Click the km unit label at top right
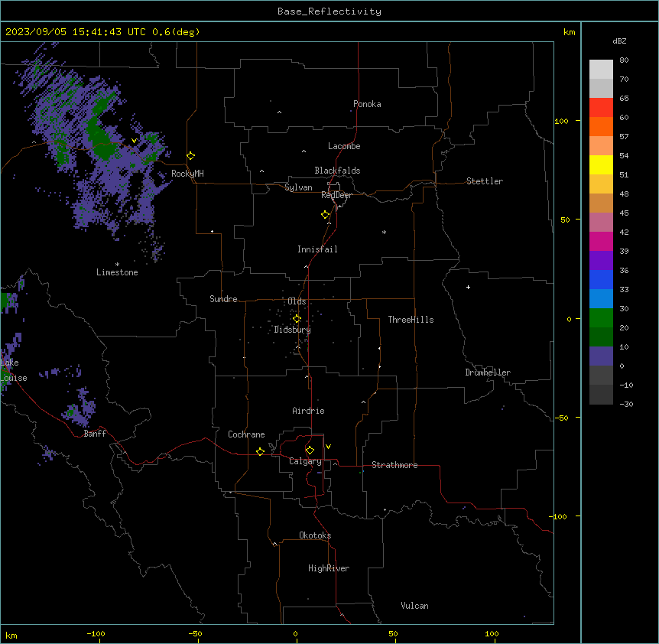 pyautogui.click(x=570, y=32)
